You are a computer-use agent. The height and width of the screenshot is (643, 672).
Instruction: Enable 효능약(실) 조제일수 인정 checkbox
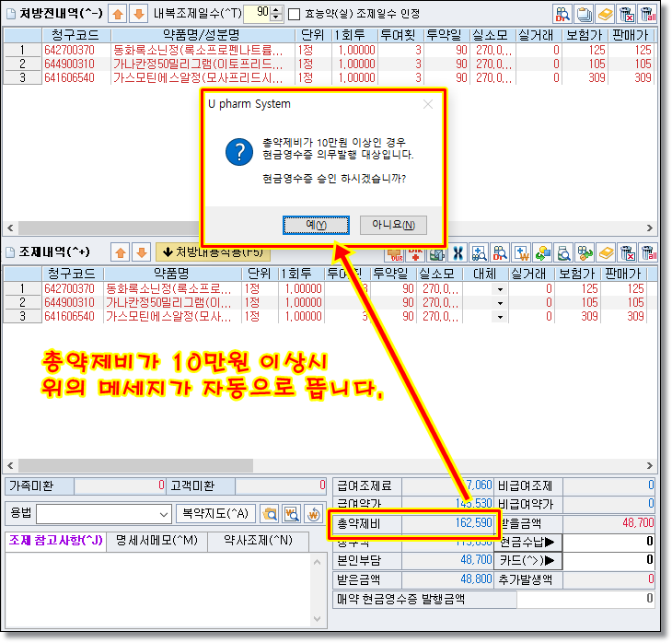pyautogui.click(x=295, y=14)
